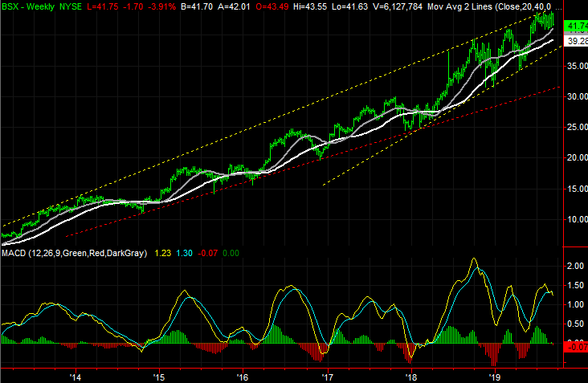The height and width of the screenshot is (383, 588).
Task: Click the cyan MACD signal value 1.30
Action: (x=184, y=253)
